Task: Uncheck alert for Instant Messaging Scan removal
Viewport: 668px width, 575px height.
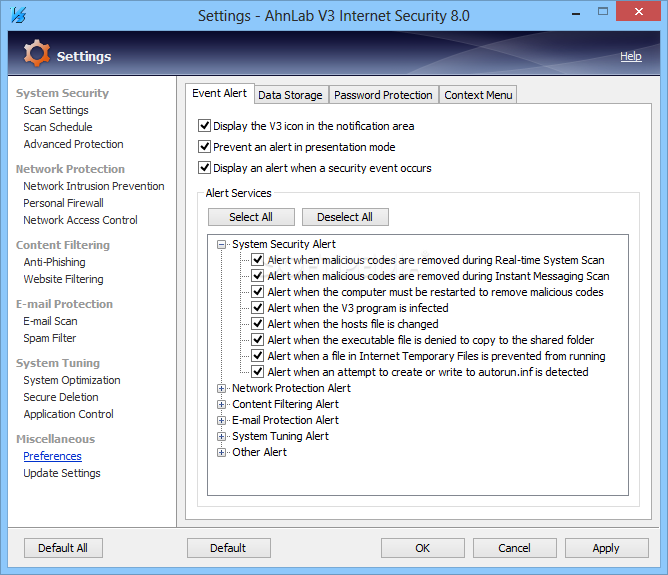Action: click(x=257, y=276)
